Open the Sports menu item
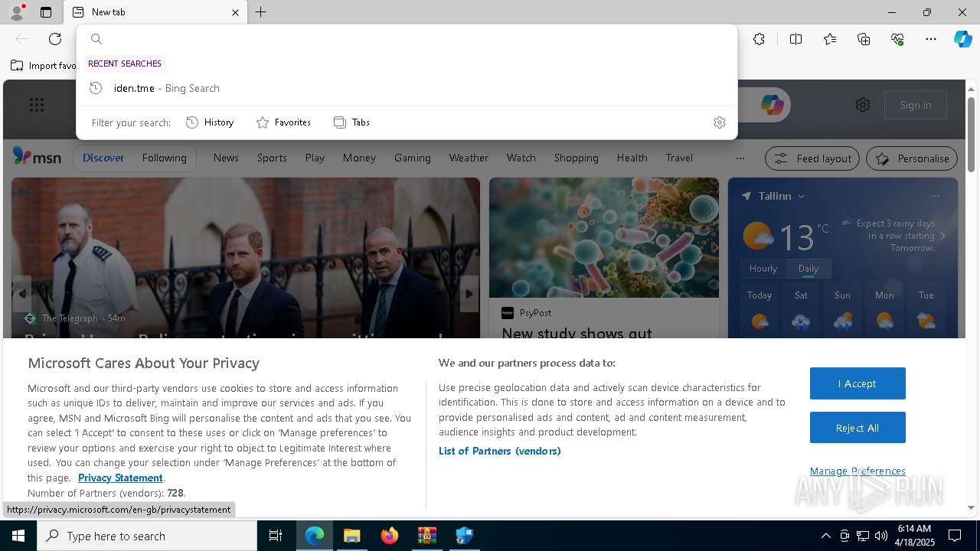This screenshot has height=551, width=980. click(x=272, y=158)
